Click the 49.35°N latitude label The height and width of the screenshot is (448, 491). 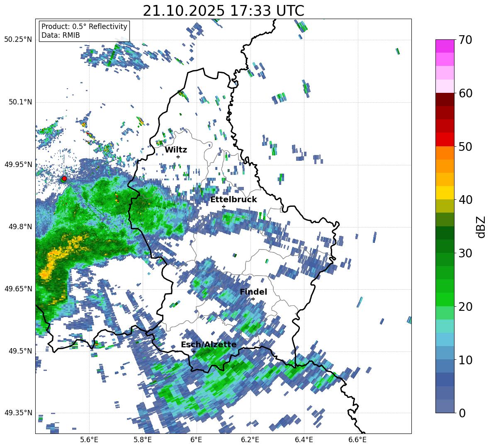point(18,413)
